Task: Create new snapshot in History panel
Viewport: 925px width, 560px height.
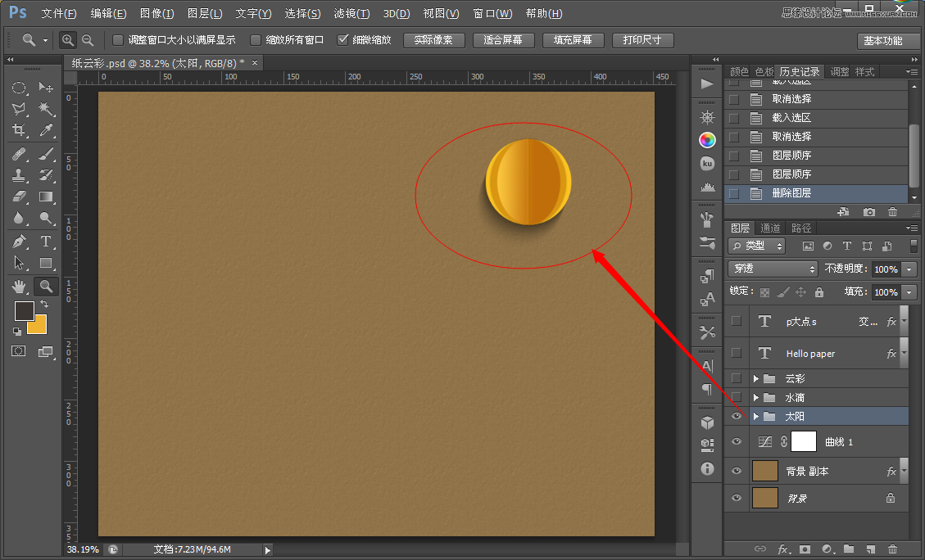Action: 868,212
